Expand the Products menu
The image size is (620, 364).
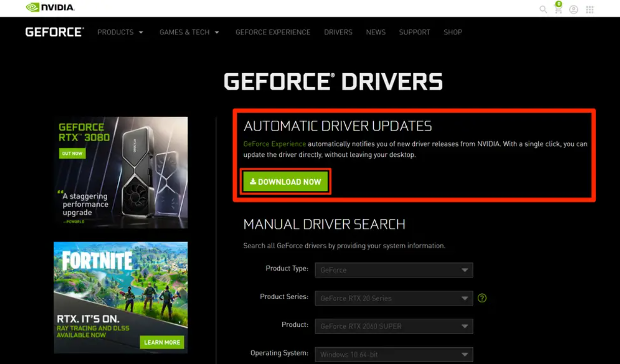click(x=120, y=32)
